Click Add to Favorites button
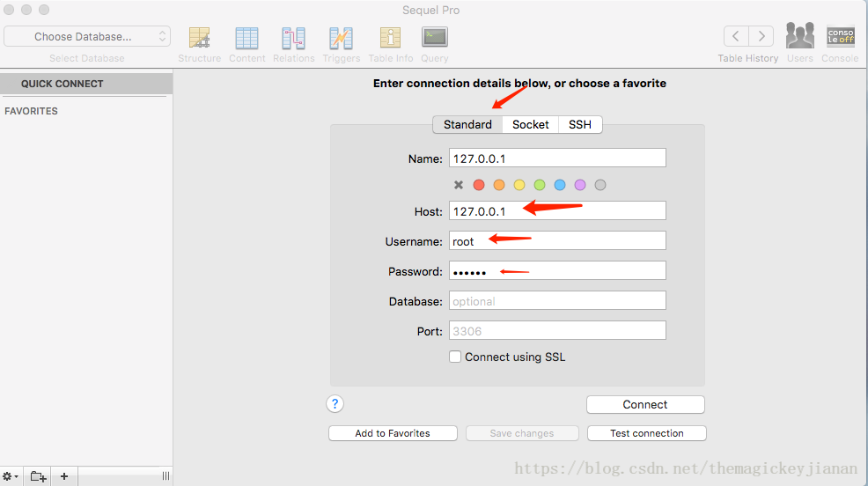The image size is (868, 486). [393, 433]
